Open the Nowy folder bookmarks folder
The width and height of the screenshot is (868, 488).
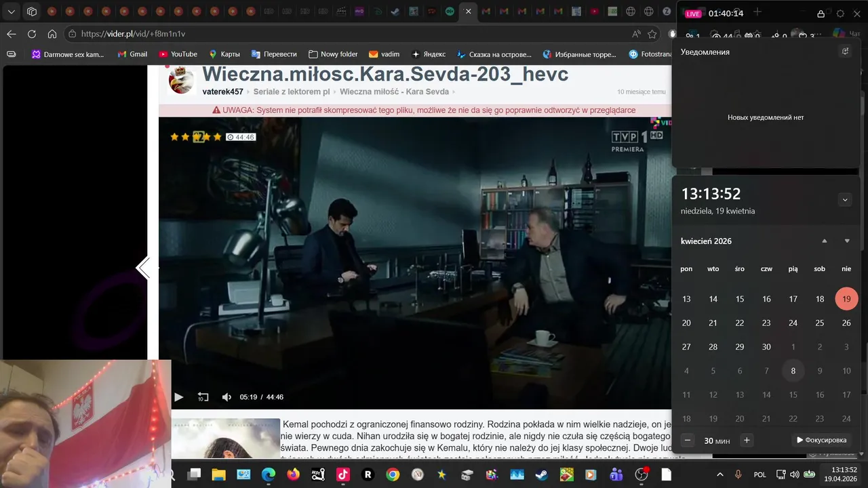pos(333,54)
